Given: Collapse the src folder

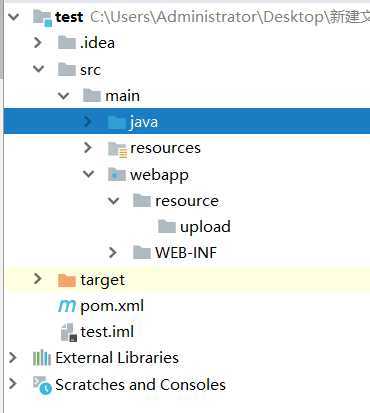Looking at the screenshot, I should (x=38, y=69).
